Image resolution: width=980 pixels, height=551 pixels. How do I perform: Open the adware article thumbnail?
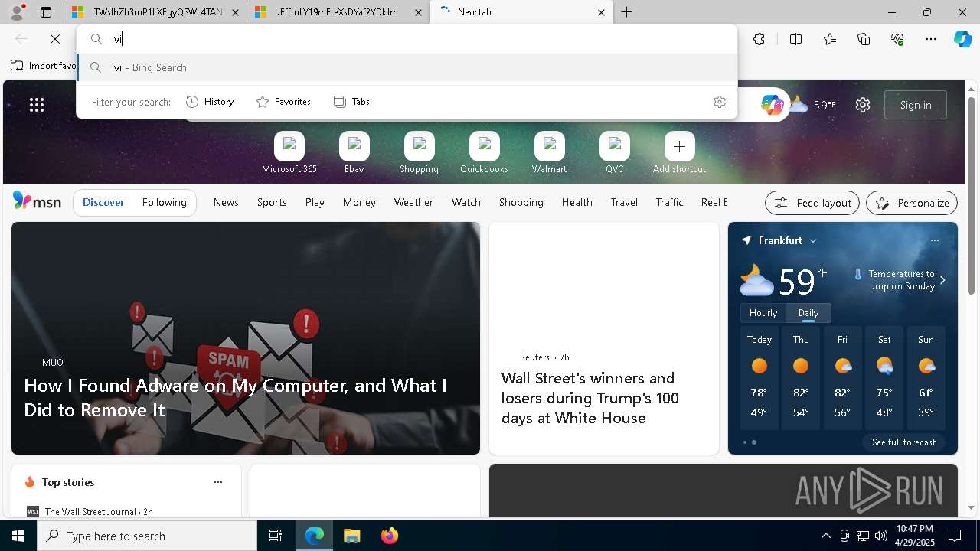pyautogui.click(x=245, y=338)
